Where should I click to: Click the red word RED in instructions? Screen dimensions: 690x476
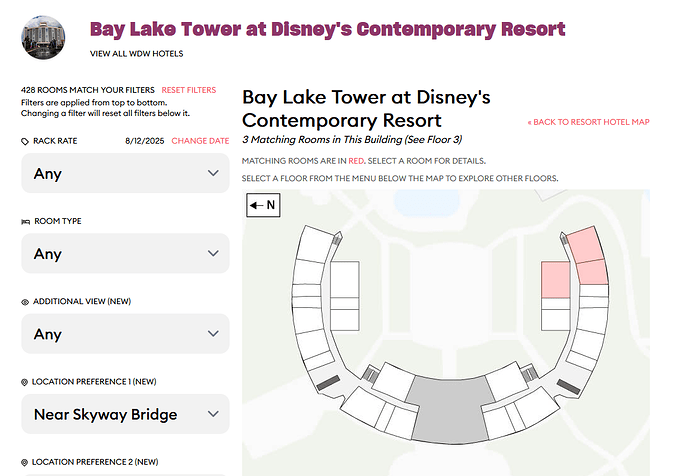pos(356,161)
